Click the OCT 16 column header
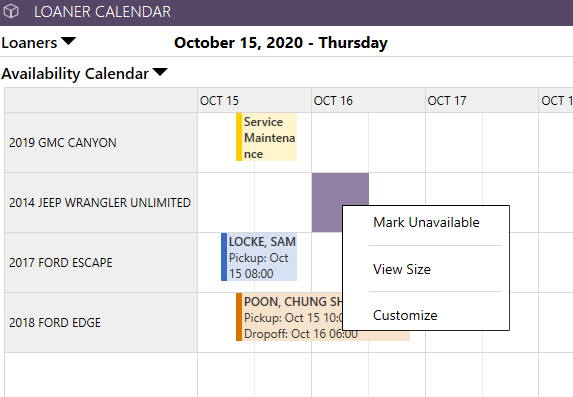Screen dimensions: 573x397 (368, 100)
